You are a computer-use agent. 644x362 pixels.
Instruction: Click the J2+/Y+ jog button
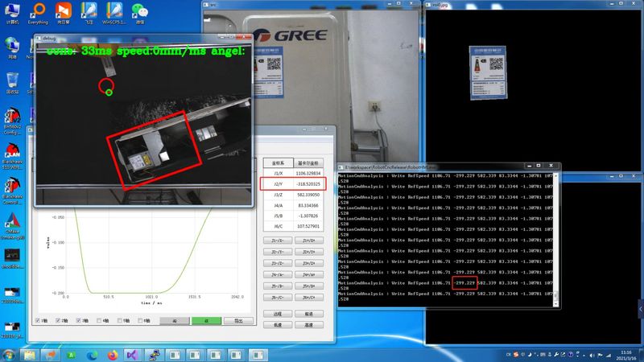(309, 252)
